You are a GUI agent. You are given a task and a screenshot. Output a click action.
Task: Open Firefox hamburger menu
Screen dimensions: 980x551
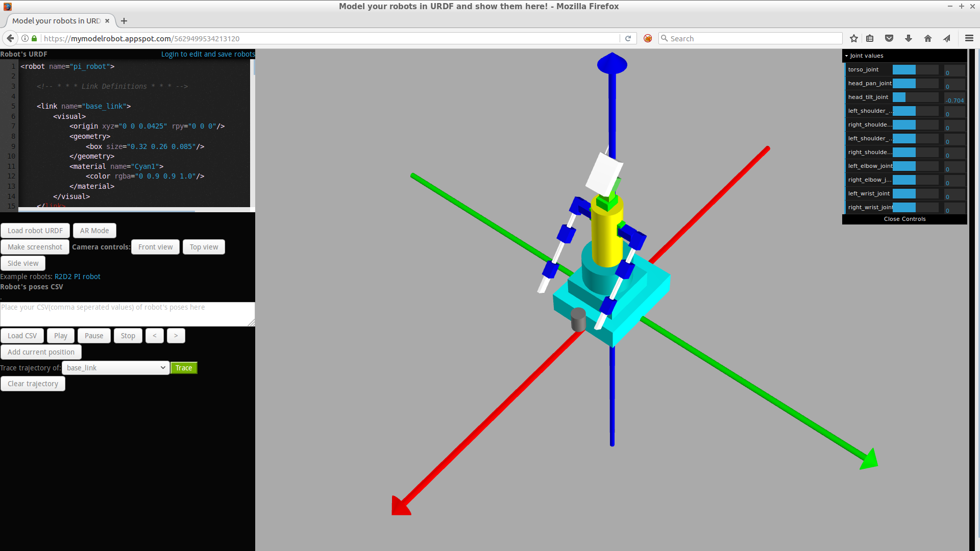(969, 38)
